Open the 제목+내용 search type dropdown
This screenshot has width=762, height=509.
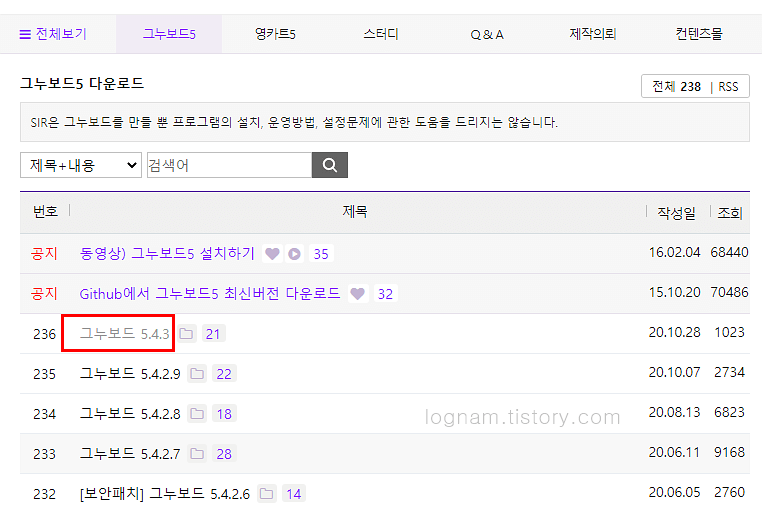tap(81, 165)
